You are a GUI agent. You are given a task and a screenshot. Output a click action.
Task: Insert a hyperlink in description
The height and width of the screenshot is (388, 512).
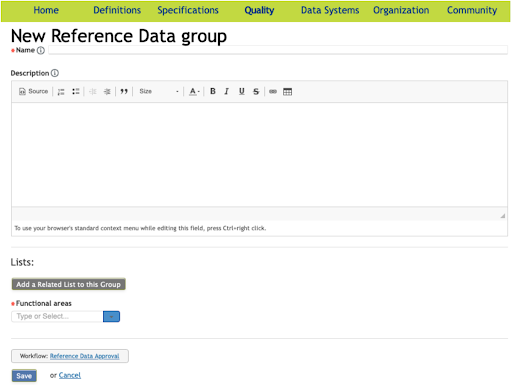(x=273, y=91)
